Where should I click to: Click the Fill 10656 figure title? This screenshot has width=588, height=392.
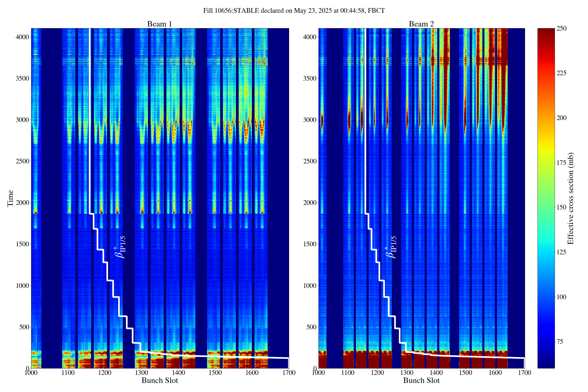point(294,11)
